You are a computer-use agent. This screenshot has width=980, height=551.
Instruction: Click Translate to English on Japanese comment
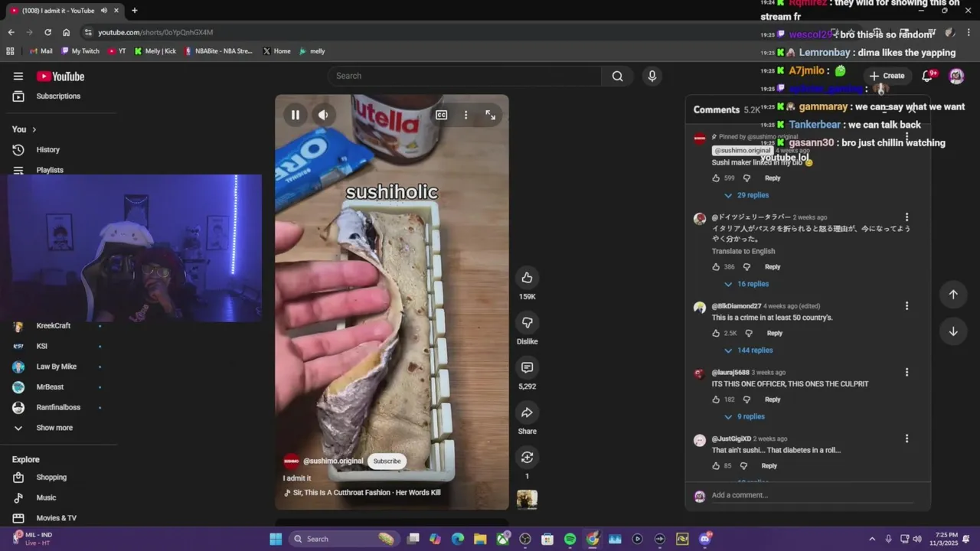tap(743, 251)
